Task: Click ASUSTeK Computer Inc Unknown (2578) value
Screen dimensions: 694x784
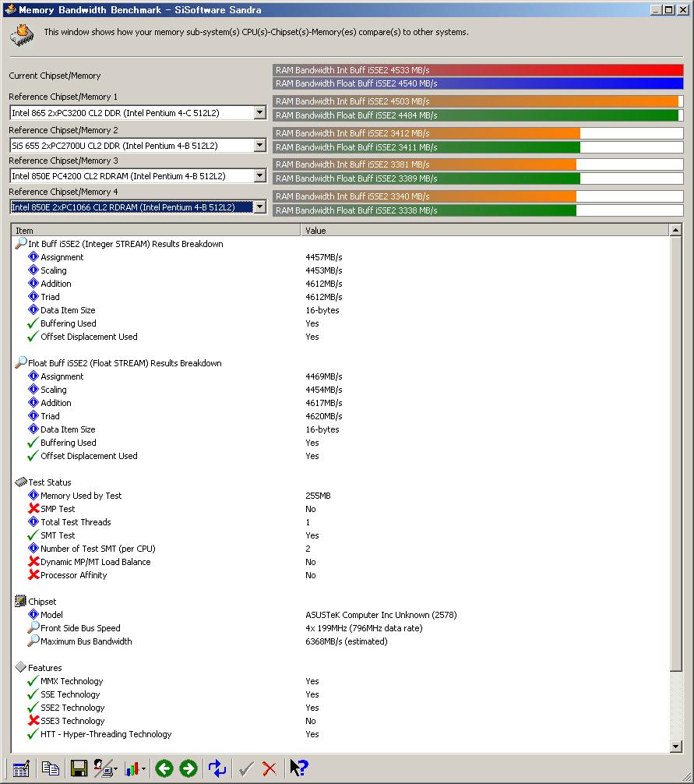Action: [x=381, y=615]
